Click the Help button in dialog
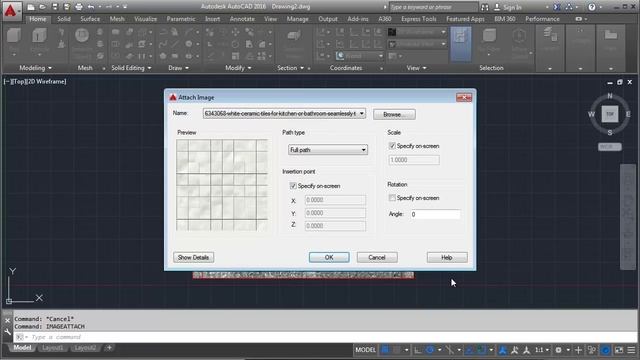Image resolution: width=640 pixels, height=360 pixels. click(447, 257)
